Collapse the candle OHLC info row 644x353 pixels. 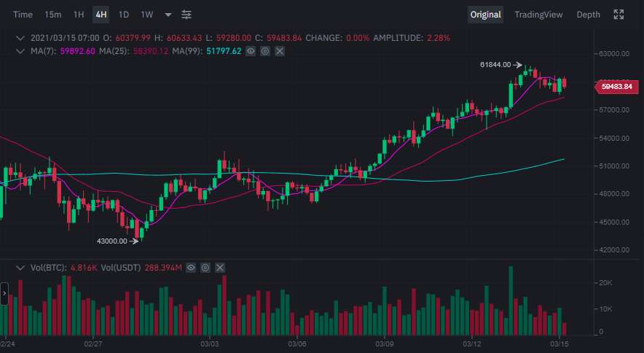[20, 38]
